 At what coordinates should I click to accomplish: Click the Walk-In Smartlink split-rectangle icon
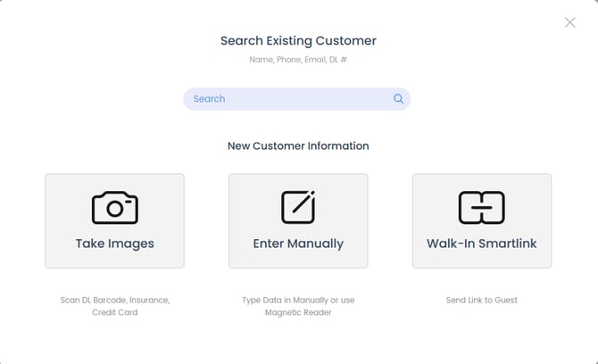pos(481,207)
